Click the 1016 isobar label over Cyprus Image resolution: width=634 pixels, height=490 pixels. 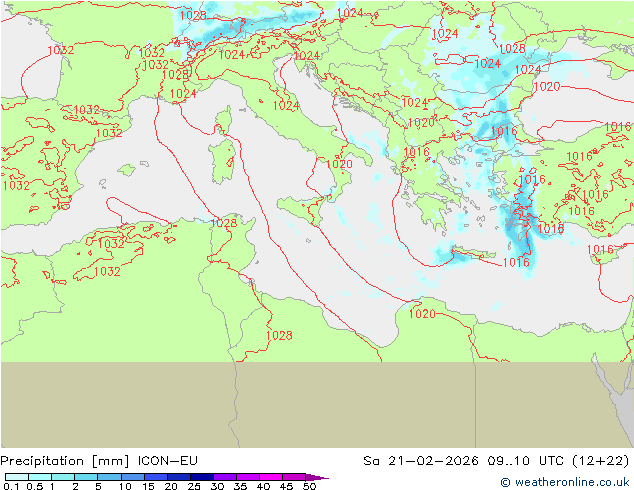point(600,249)
